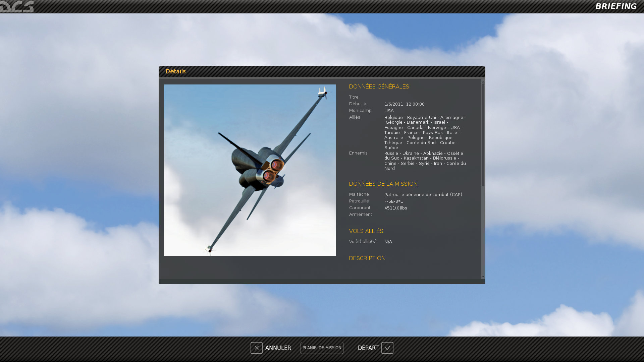Click the X icon beside ANNULER
Viewport: 644px width, 362px height.
[257, 348]
